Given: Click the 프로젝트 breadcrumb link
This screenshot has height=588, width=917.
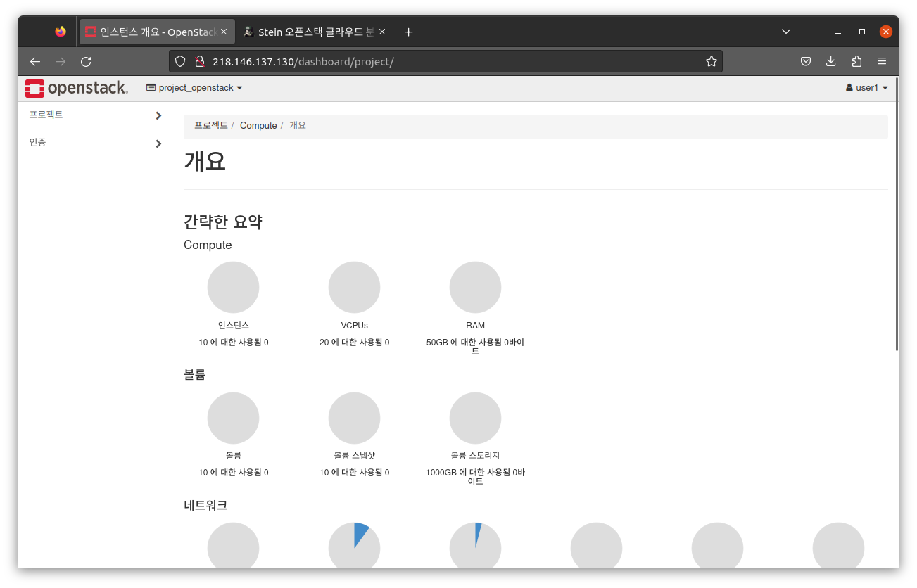Looking at the screenshot, I should coord(211,125).
